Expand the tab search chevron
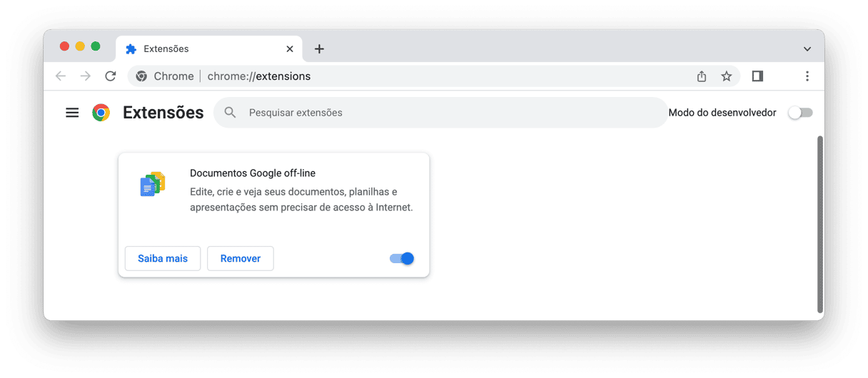This screenshot has height=378, width=868. point(807,49)
